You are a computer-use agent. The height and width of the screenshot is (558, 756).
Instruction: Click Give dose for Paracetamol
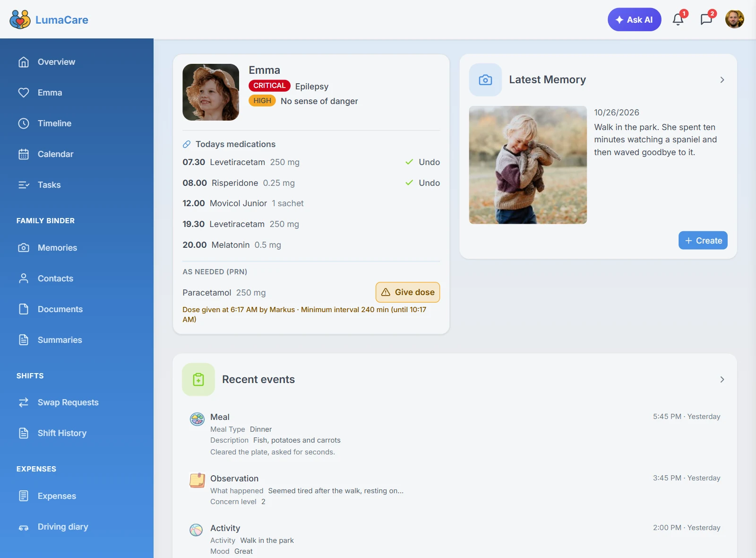[408, 292]
